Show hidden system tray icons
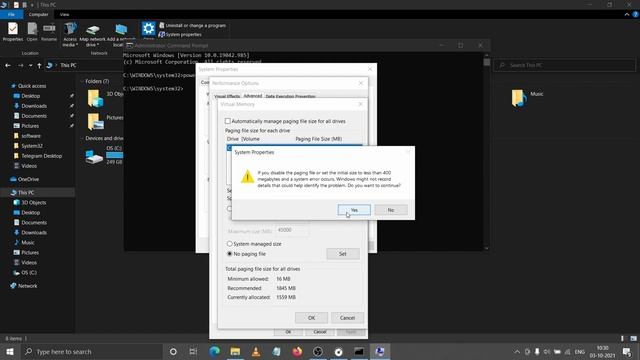Screen dimensions: 640x360 click(x=517, y=352)
